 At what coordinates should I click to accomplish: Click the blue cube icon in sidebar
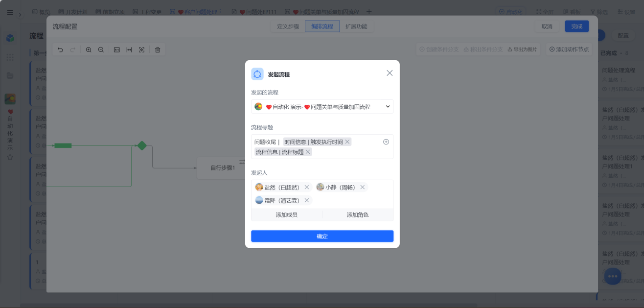(10, 38)
